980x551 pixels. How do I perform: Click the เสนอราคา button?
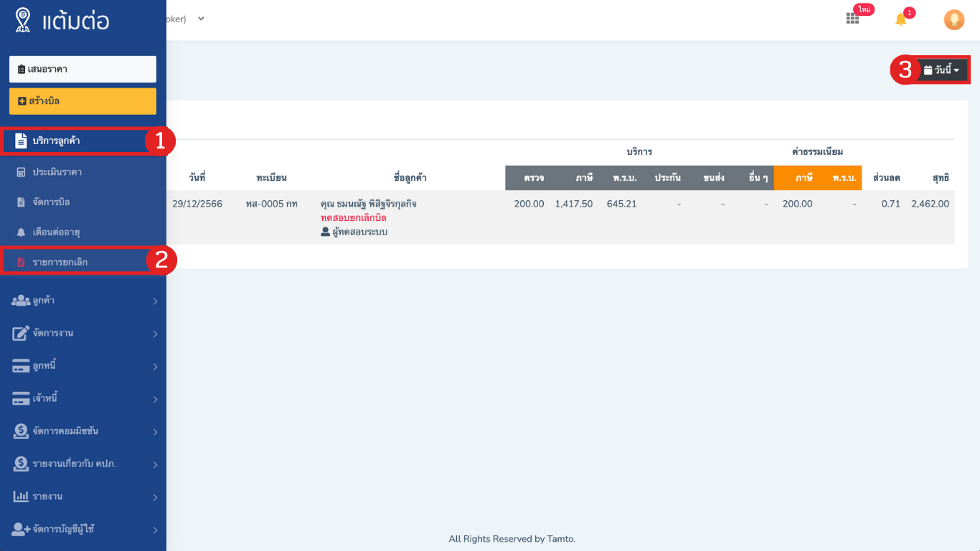coord(83,69)
